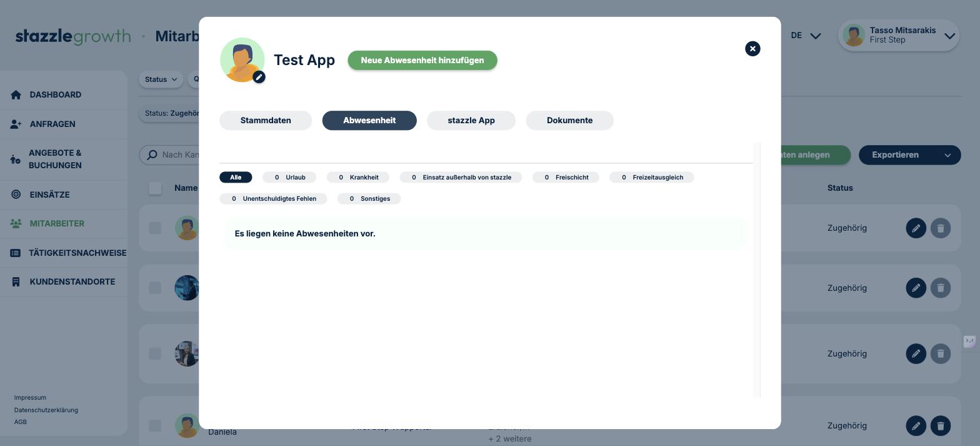Expand the Exportieren arrow options
The image size is (980, 446).
pyautogui.click(x=947, y=155)
